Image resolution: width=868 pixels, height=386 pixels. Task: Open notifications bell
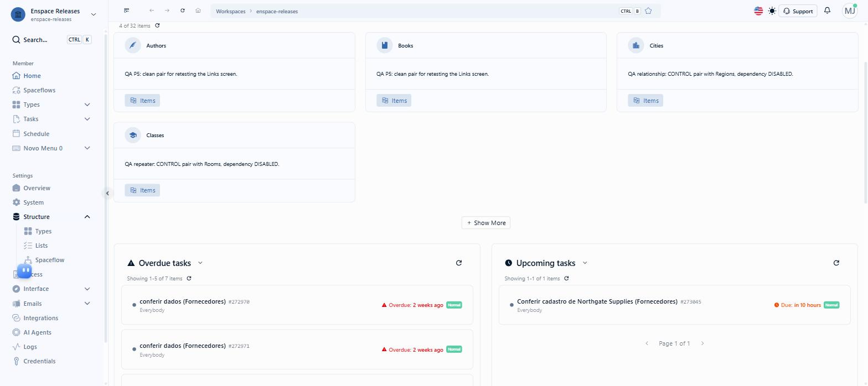pyautogui.click(x=828, y=11)
